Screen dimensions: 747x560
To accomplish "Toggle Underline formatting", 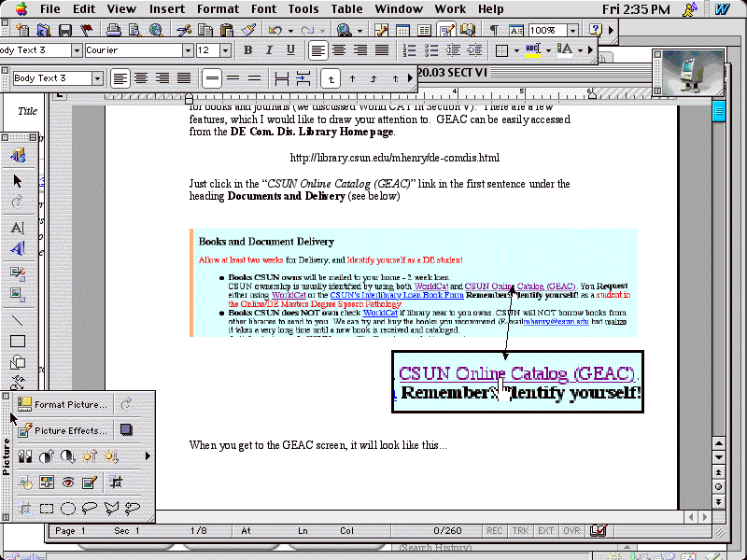I will (x=290, y=50).
